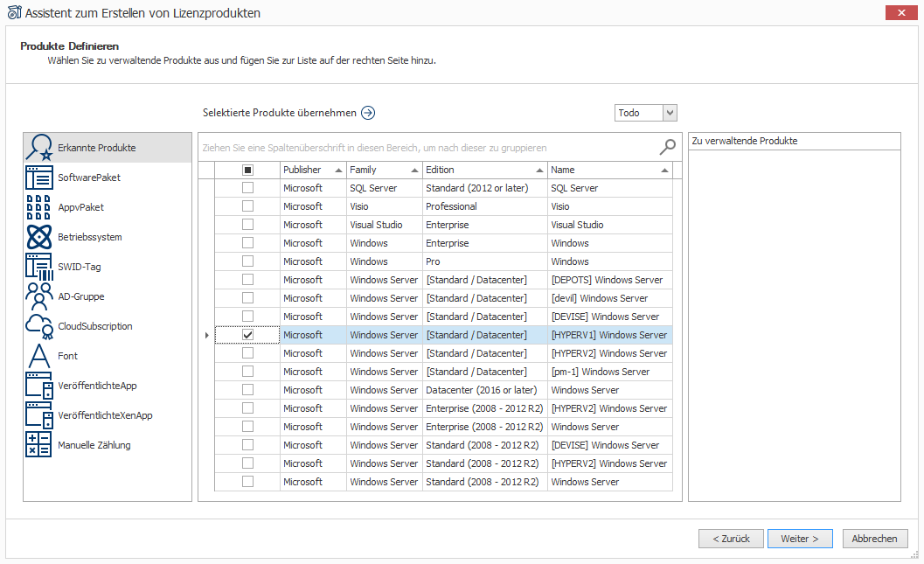Uncheck the [HYPERV1] Windows Server checkbox
This screenshot has width=924, height=564.
click(247, 335)
